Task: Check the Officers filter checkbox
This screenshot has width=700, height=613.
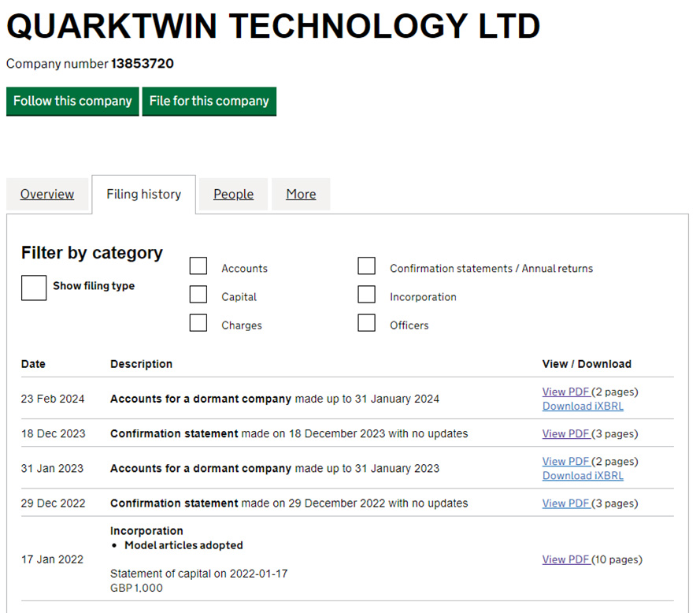Action: (366, 323)
